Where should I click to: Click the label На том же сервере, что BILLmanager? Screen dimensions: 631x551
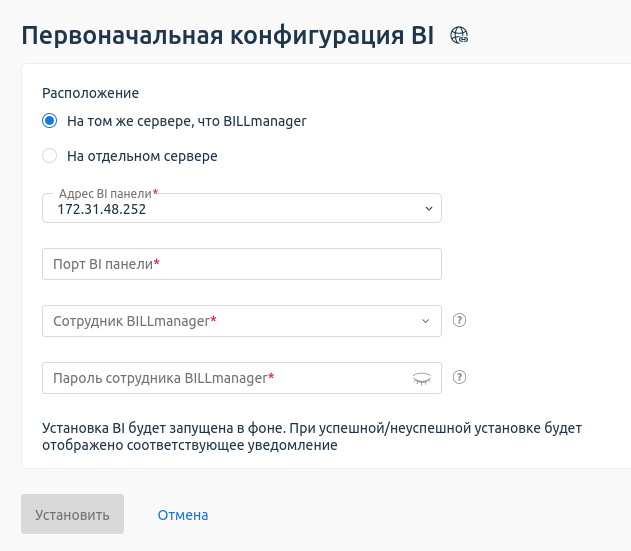coord(186,121)
